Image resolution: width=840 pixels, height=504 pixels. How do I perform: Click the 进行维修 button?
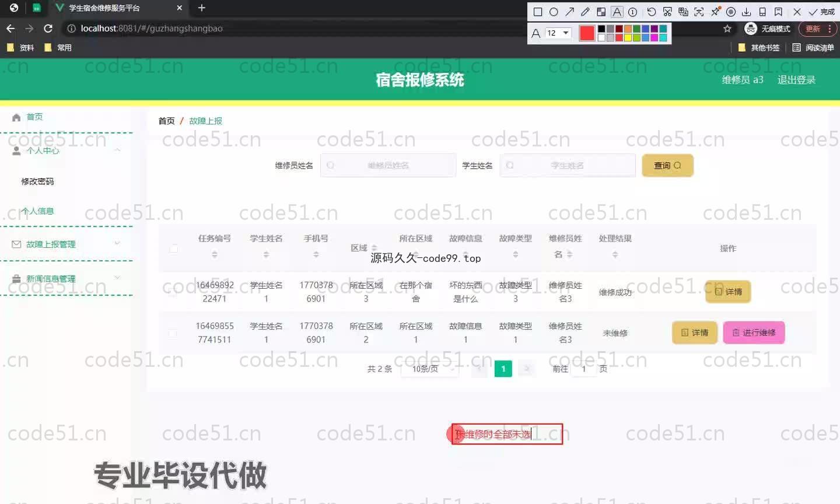click(754, 332)
